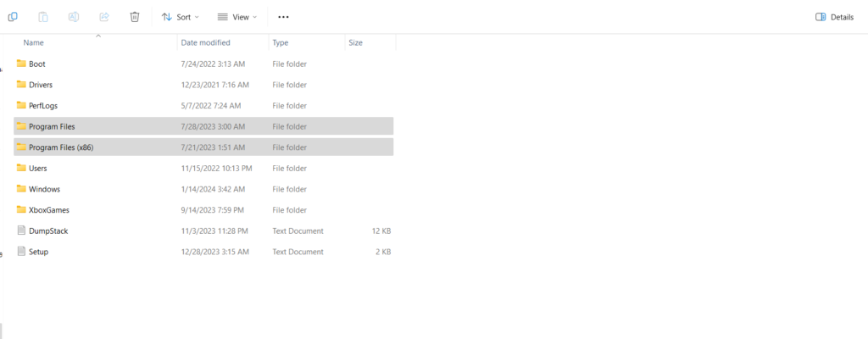Click the Copy icon in toolbar
Image resolution: width=868 pixels, height=339 pixels.
coord(13,17)
